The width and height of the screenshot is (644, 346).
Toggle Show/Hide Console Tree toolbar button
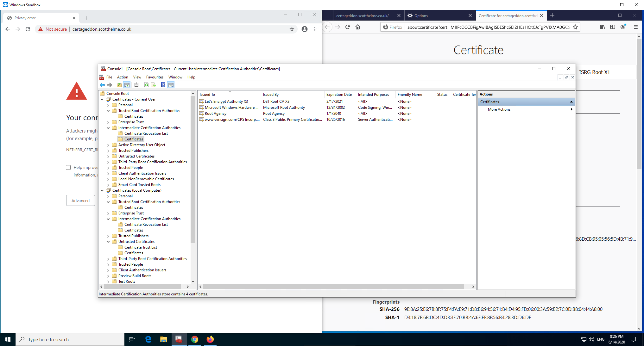point(127,85)
